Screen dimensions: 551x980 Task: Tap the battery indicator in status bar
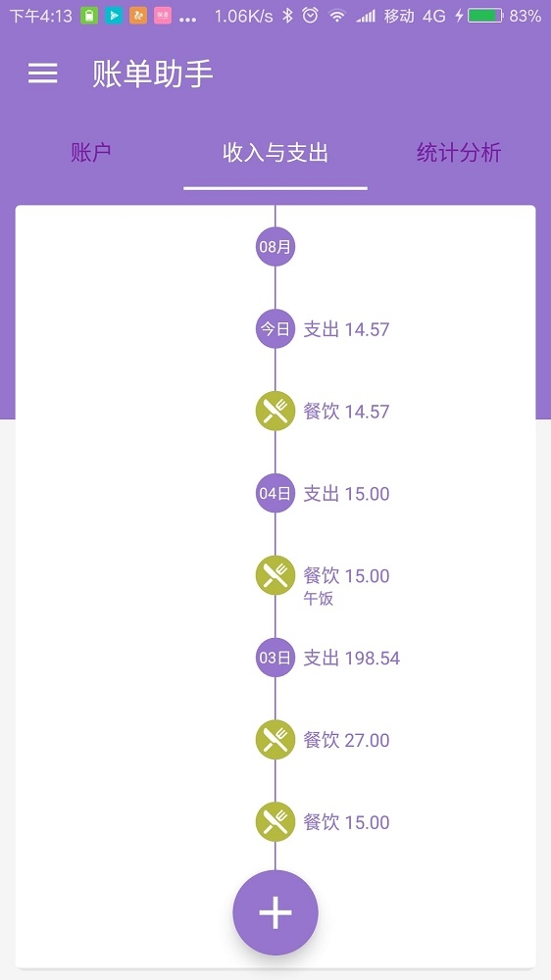point(485,16)
